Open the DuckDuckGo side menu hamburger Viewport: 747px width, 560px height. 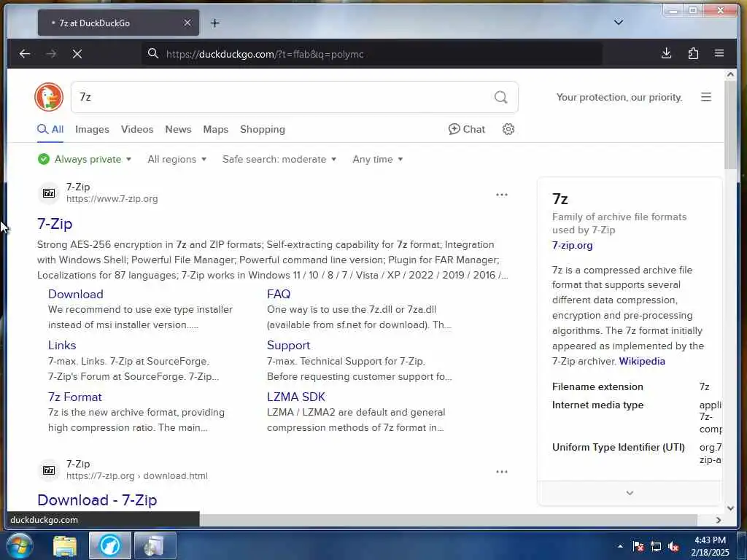pos(706,97)
